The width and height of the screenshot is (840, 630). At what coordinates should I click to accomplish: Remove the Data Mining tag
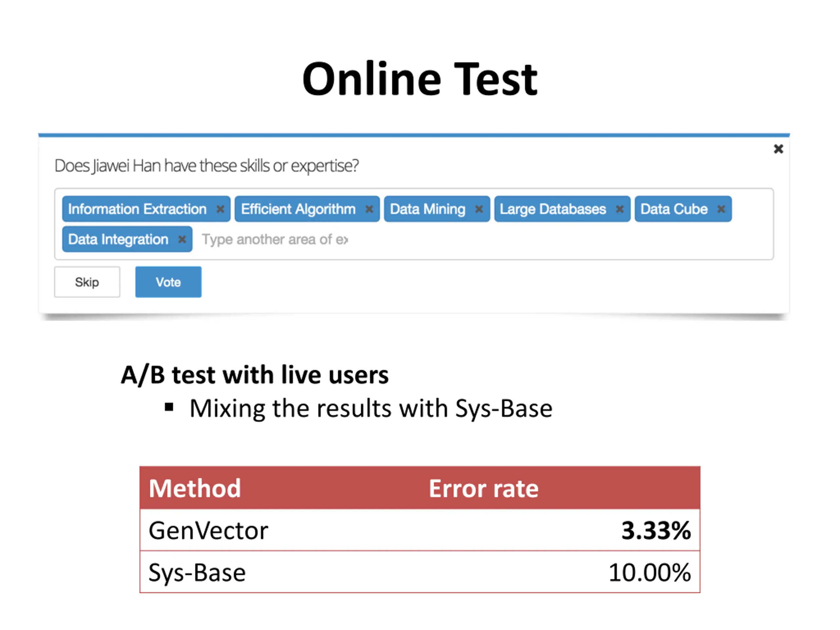click(x=479, y=209)
